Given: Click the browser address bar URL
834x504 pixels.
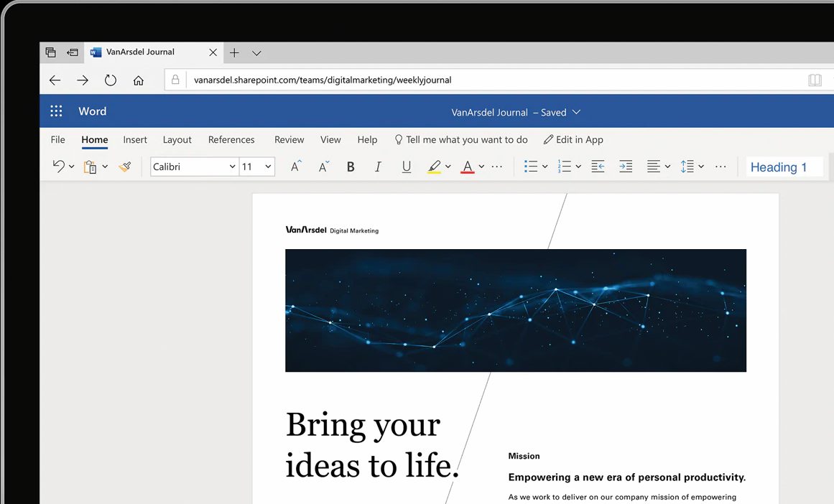Looking at the screenshot, I should (x=323, y=80).
